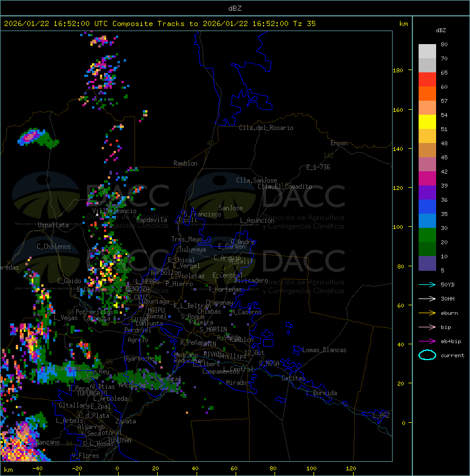Click the yellow eburn arrow legend icon
The height and width of the screenshot is (476, 470).
point(427,313)
